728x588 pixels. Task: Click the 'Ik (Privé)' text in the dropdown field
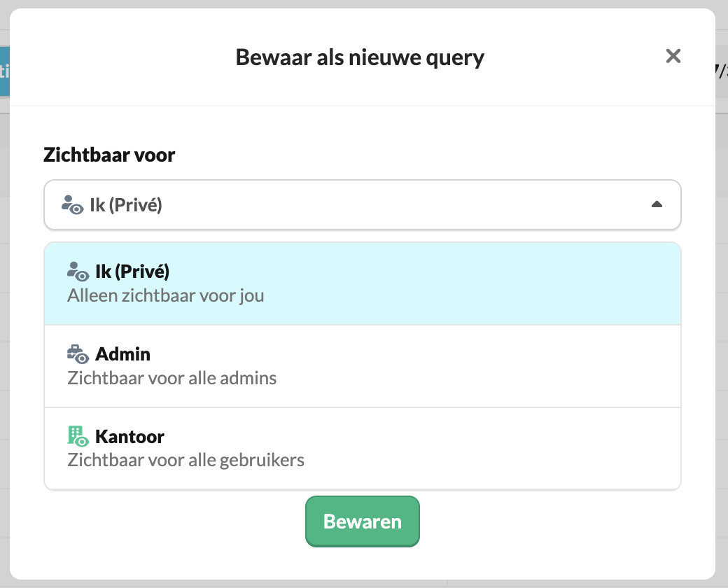[126, 205]
